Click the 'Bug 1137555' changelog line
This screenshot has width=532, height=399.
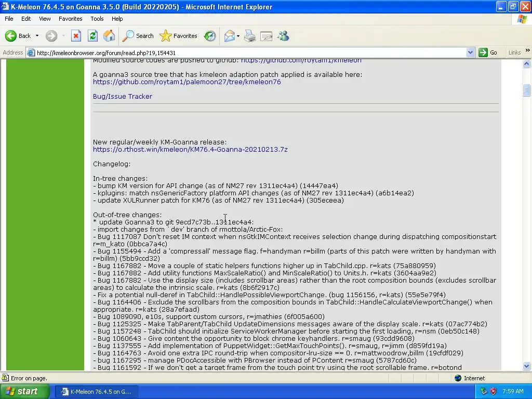coord(270,345)
